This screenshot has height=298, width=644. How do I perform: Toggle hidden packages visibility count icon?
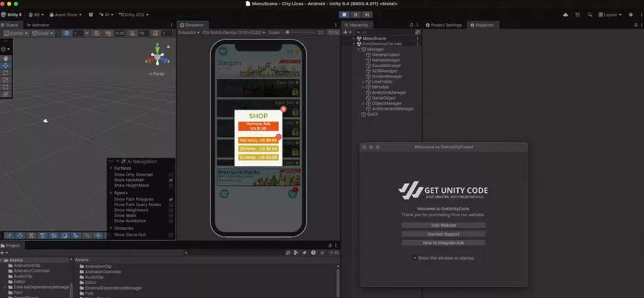335,253
